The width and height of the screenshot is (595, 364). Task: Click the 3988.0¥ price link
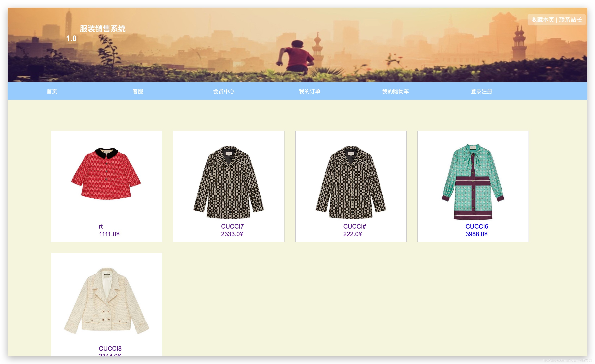(x=476, y=234)
